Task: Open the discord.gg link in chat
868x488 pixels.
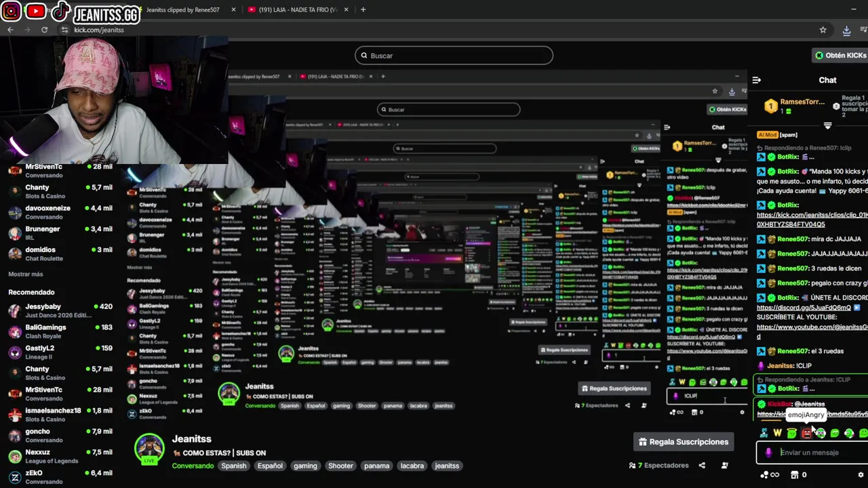Action: (x=804, y=308)
